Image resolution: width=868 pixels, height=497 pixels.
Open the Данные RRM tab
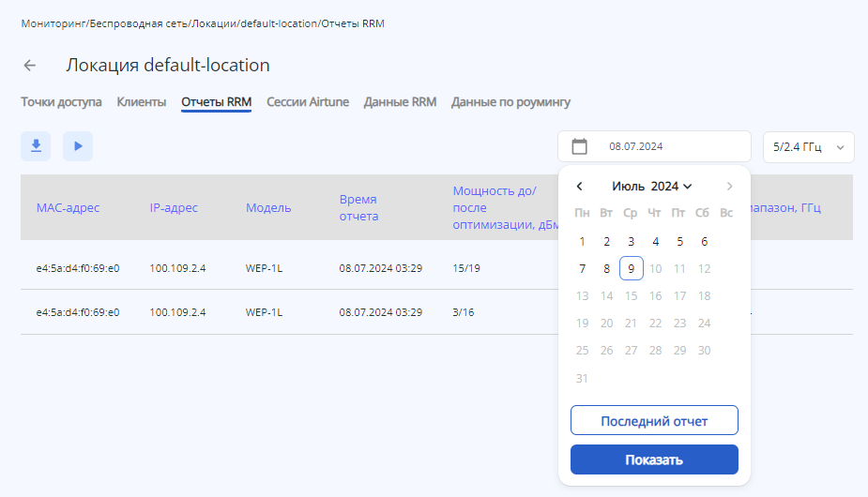tap(400, 102)
